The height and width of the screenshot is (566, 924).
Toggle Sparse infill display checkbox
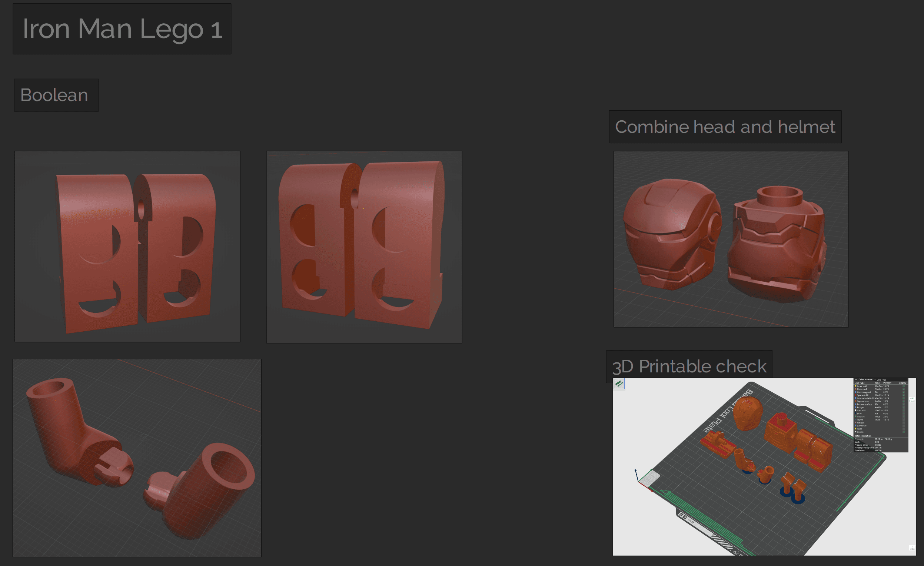[904, 396]
